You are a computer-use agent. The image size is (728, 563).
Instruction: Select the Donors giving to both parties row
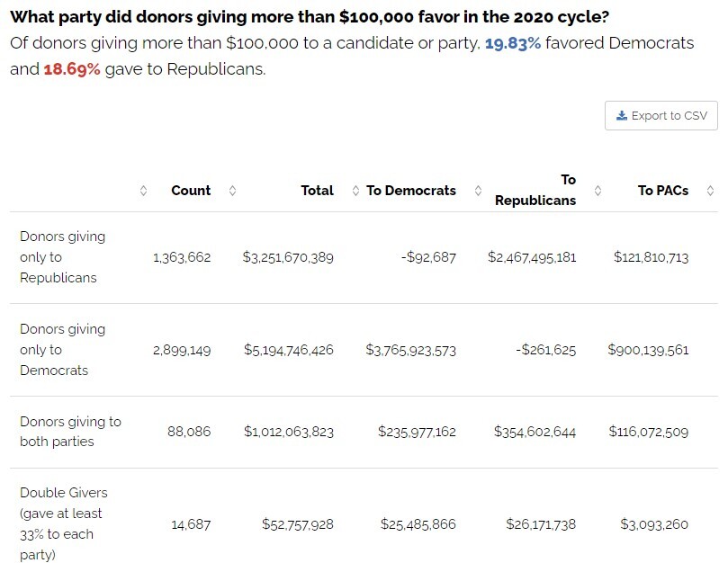(70, 432)
